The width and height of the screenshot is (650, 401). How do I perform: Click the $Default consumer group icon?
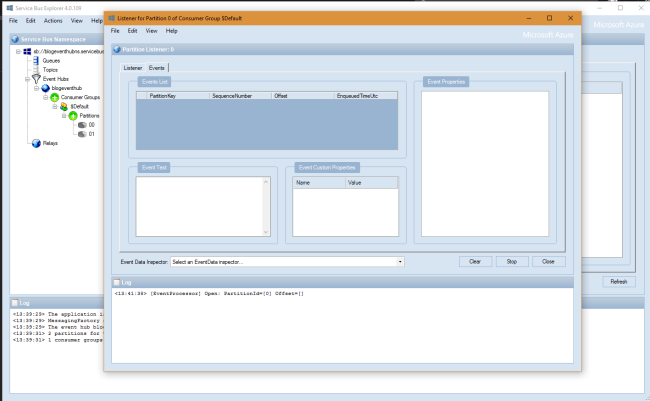(x=64, y=107)
